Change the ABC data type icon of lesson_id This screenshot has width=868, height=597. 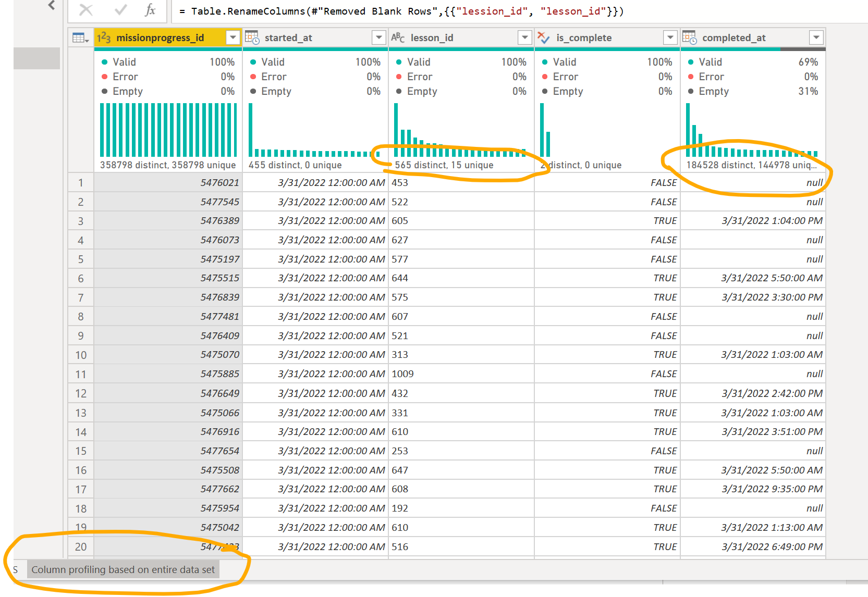(x=398, y=38)
